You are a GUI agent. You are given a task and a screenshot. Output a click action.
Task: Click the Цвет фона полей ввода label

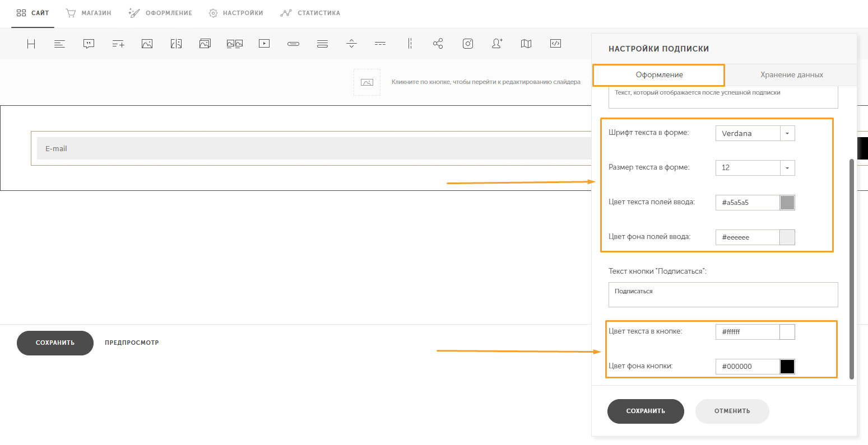(649, 236)
